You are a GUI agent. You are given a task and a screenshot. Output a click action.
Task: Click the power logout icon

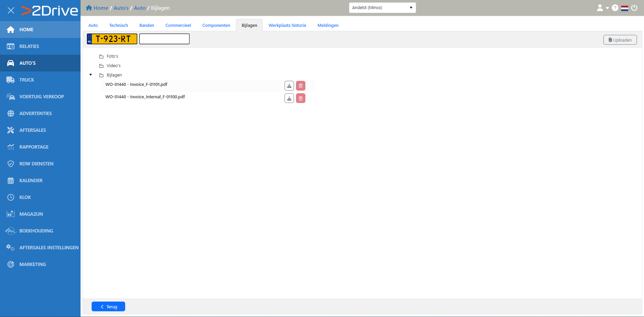point(634,8)
